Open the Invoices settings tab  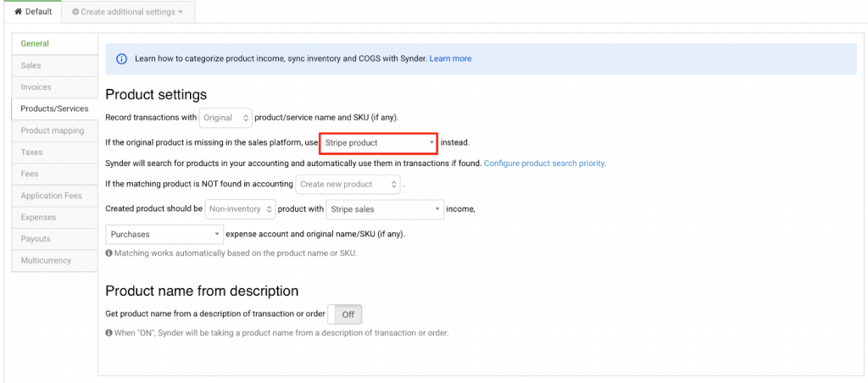[54, 87]
